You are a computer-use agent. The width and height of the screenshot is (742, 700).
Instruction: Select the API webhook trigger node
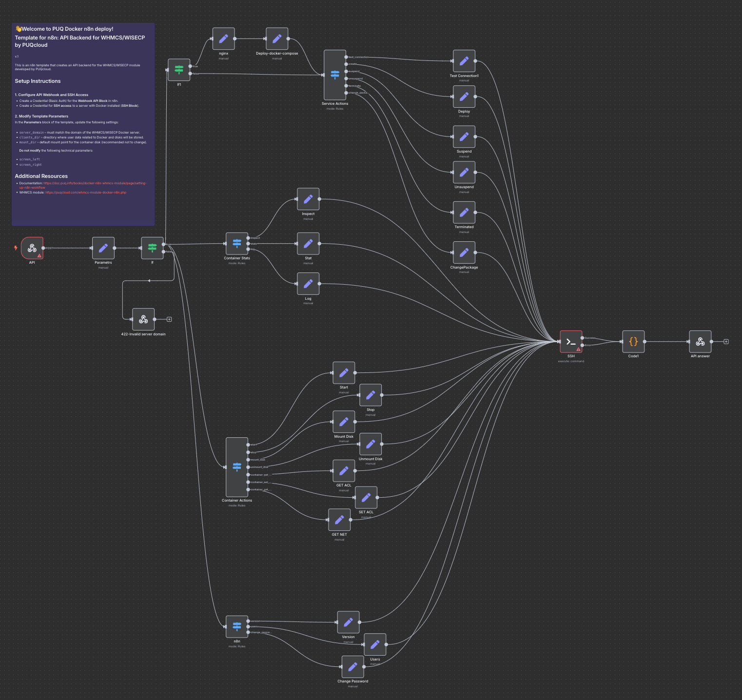tap(32, 248)
